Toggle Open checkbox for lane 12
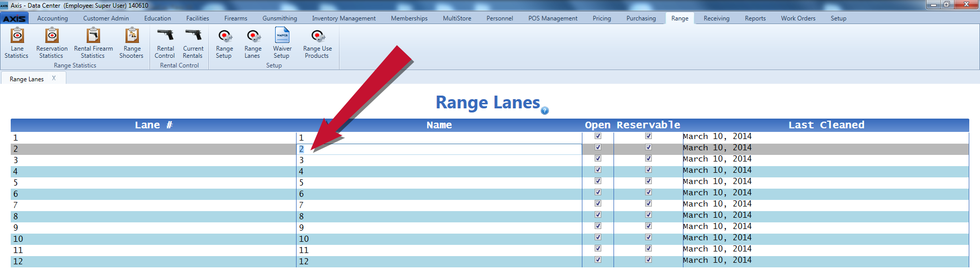 pos(598,260)
